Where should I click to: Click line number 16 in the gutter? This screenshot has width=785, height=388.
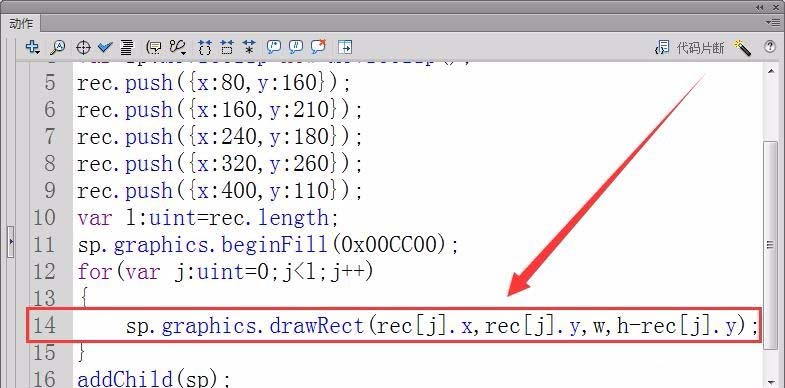[44, 378]
